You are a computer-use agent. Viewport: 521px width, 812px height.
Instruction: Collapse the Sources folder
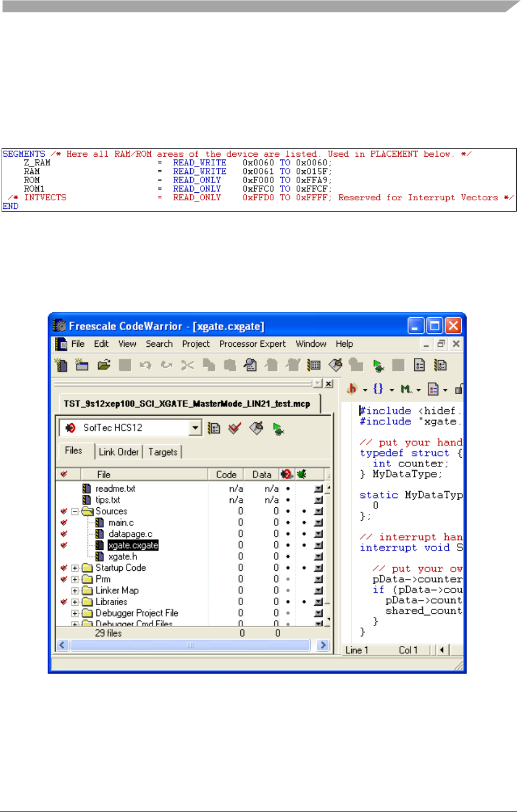tap(75, 511)
